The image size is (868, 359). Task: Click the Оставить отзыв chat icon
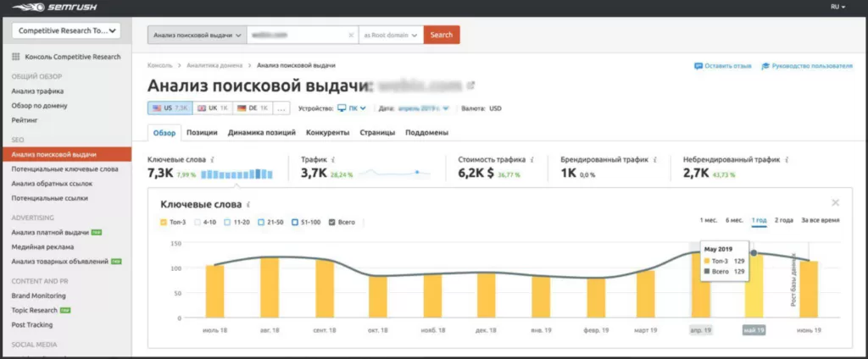click(698, 66)
